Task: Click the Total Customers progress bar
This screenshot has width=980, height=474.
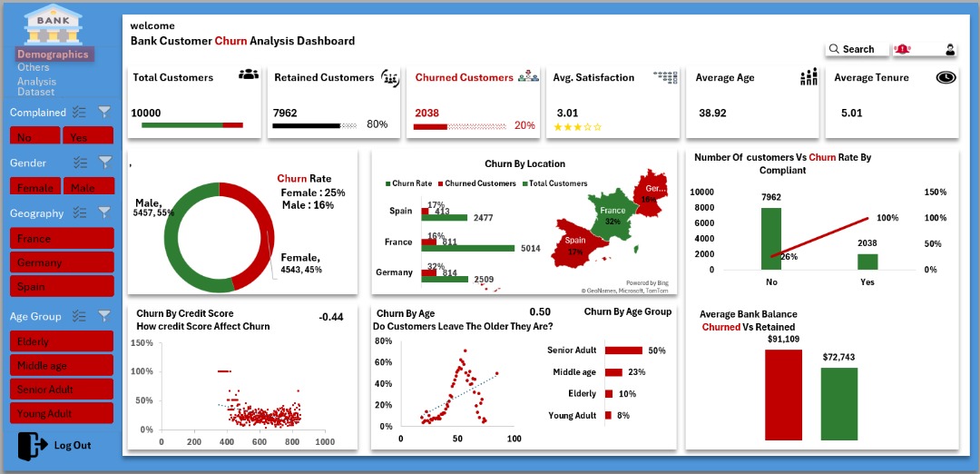Action: point(191,125)
